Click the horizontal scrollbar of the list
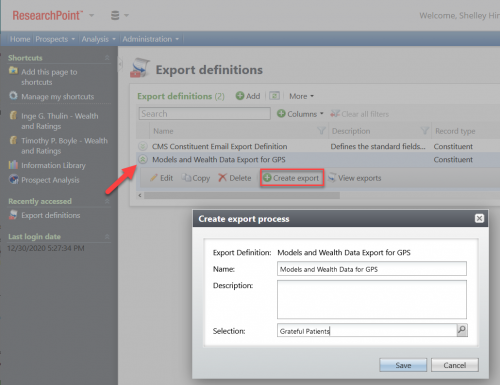500x385 pixels. tap(242, 195)
